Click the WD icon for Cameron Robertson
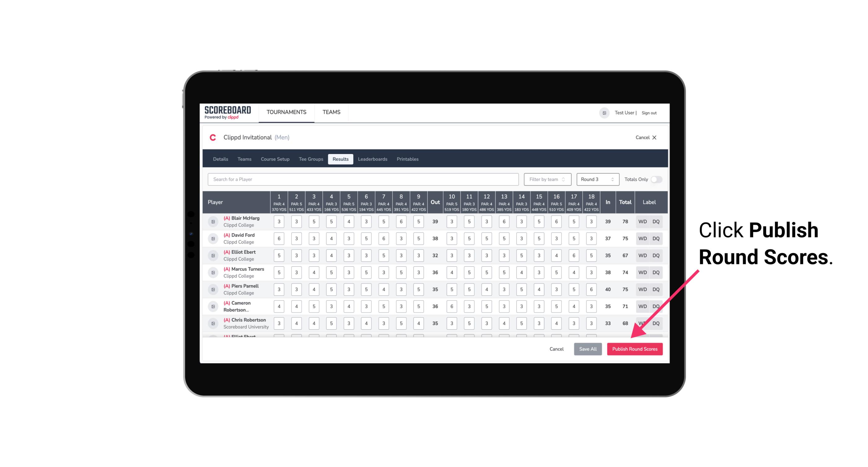The height and width of the screenshot is (467, 868). pyautogui.click(x=643, y=305)
